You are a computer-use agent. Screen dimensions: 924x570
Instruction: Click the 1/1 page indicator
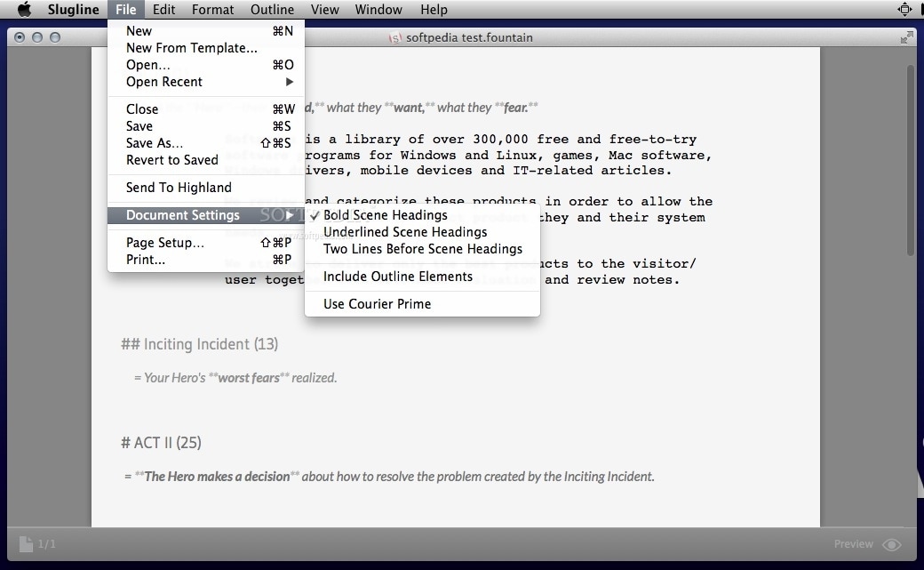coord(46,544)
